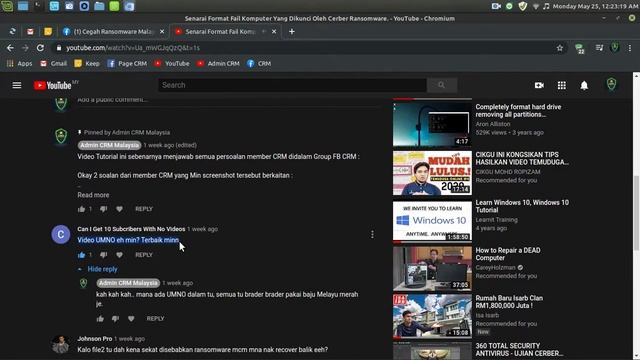Image resolution: width=640 pixels, height=360 pixels.
Task: Click the green extension icon with badge 22
Action: point(580,49)
